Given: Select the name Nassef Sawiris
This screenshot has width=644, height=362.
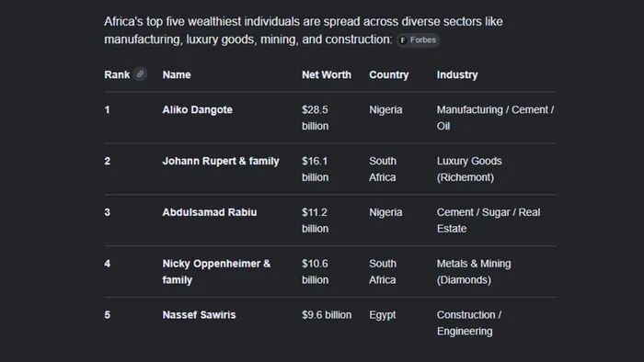Looking at the screenshot, I should click(200, 315).
